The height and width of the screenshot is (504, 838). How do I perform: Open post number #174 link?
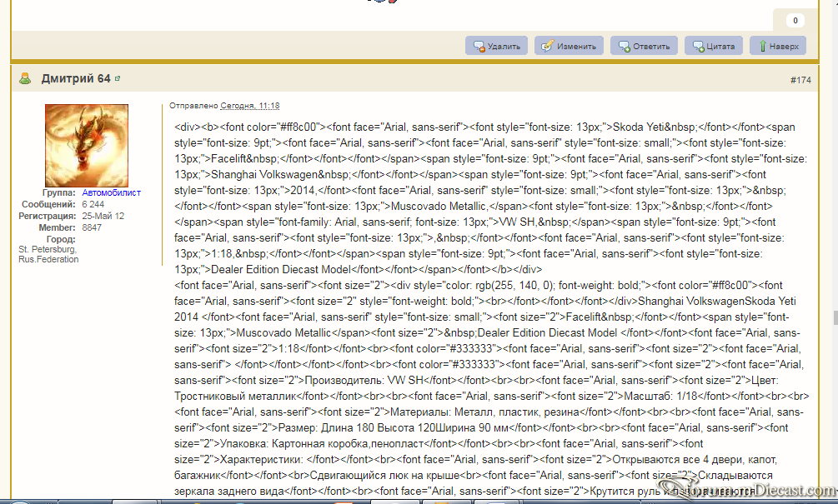(x=800, y=80)
